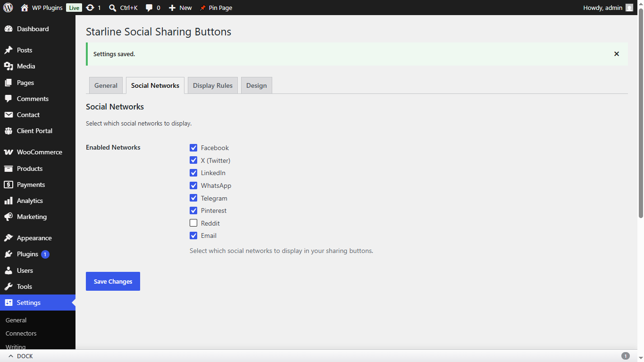Click the WordPress logo icon
This screenshot has height=362, width=644.
[x=8, y=8]
